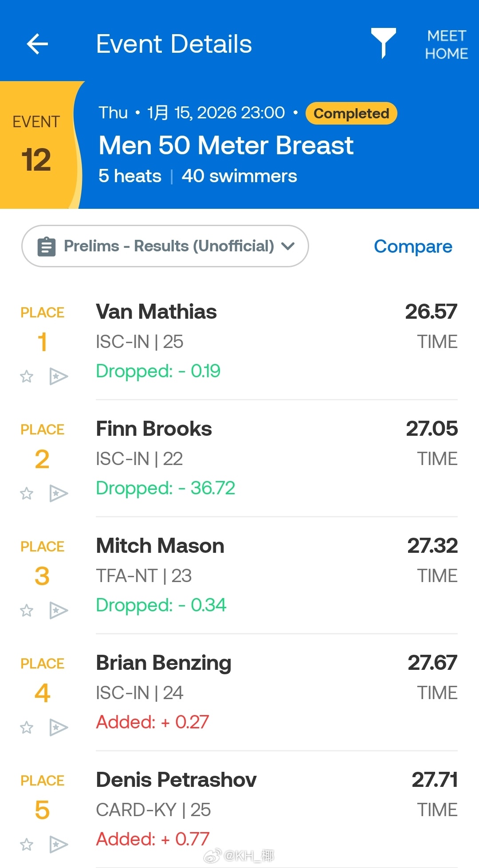Viewport: 479px width, 868px height.
Task: Tap the flag icon under Van Mathias
Action: pyautogui.click(x=58, y=376)
